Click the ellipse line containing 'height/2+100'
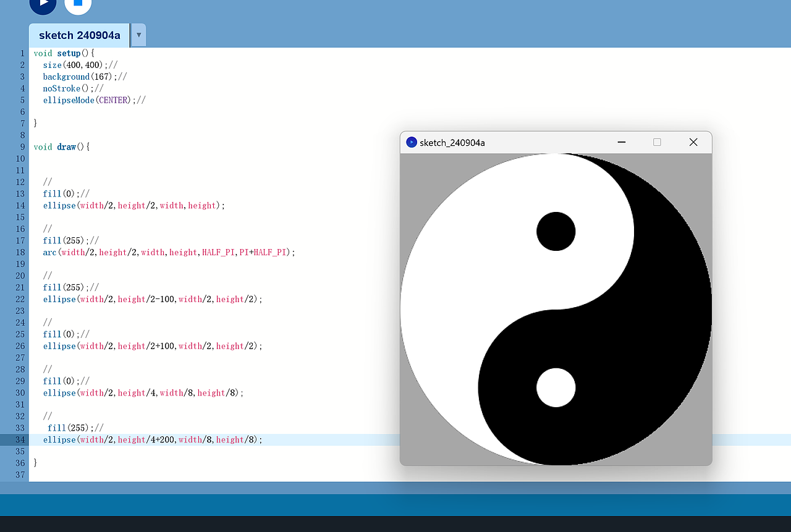Viewport: 791px width, 532px height. tap(153, 347)
